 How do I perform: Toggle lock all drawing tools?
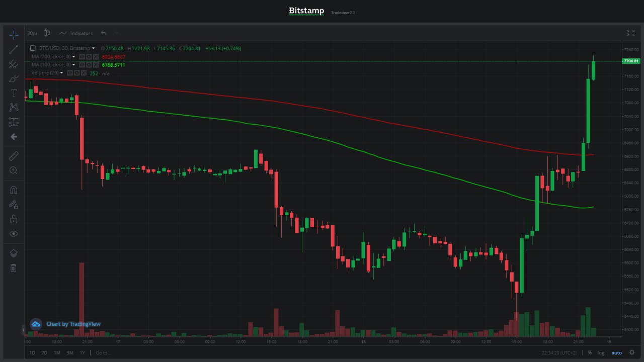[14, 219]
